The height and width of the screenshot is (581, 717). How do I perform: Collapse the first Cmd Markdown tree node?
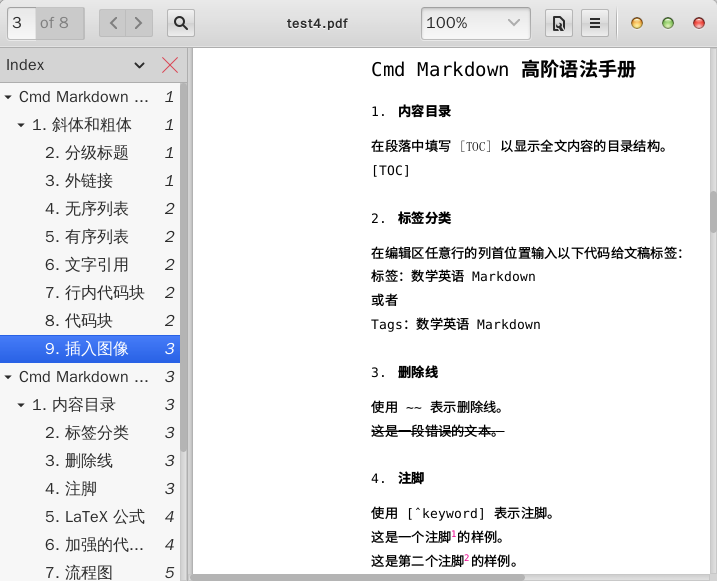pyautogui.click(x=8, y=97)
